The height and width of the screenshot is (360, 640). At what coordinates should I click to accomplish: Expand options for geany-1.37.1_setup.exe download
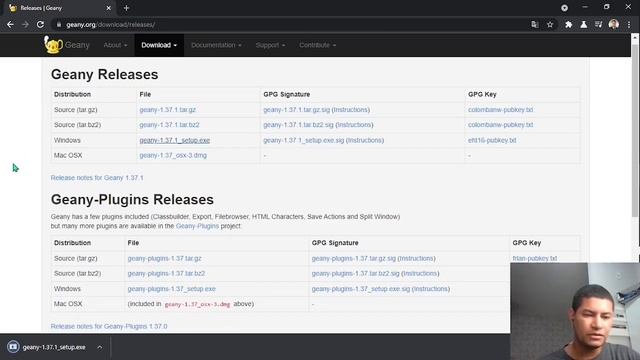[100, 347]
